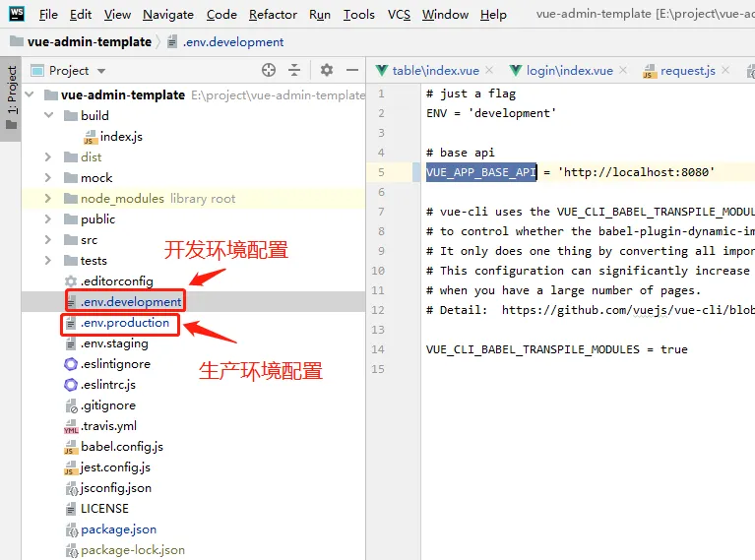Select the .travis.yml file

108,426
